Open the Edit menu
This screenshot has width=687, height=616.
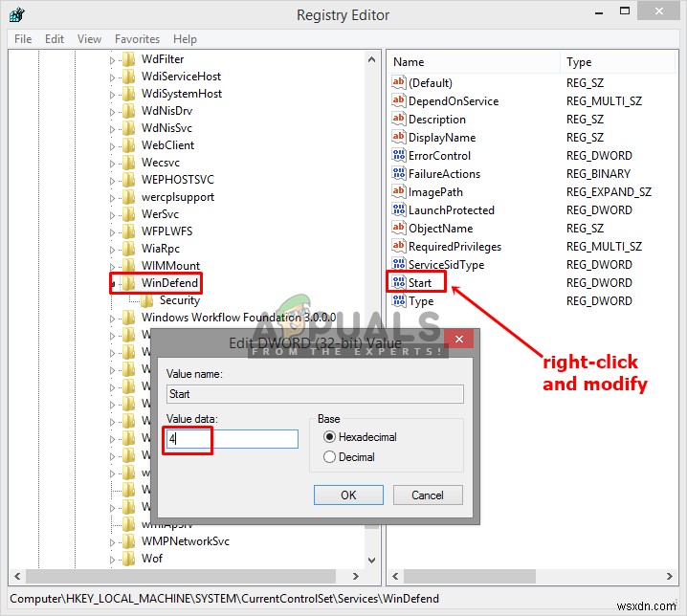55,39
